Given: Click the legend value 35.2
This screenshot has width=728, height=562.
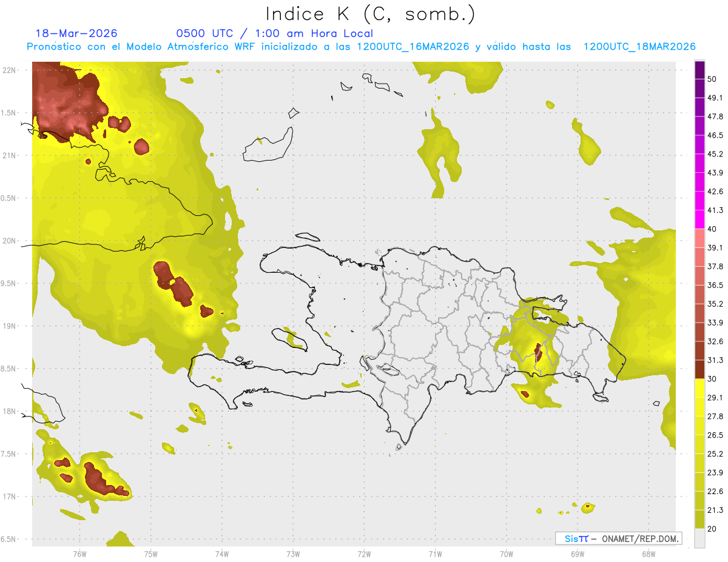Looking at the screenshot, I should tap(715, 304).
